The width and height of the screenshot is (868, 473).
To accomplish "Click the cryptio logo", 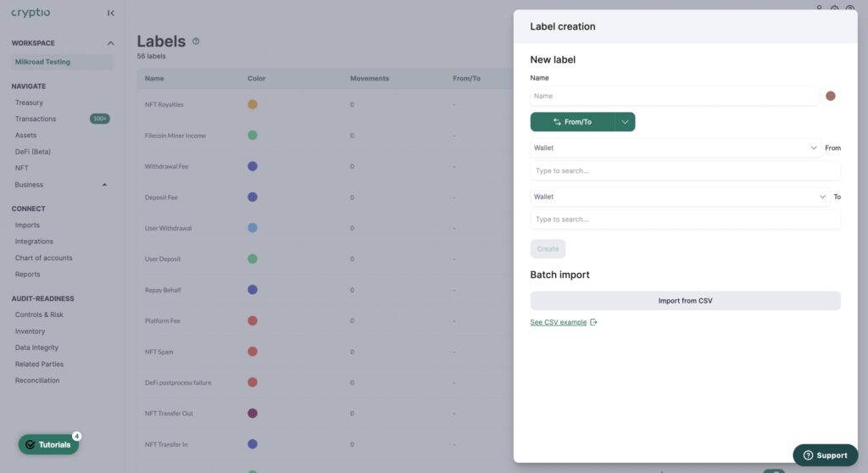I will coord(31,13).
